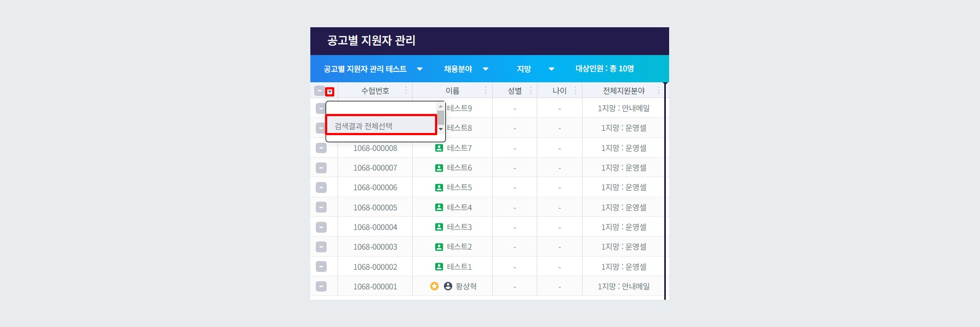This screenshot has height=327, width=980.
Task: Select exam number 1068-000002
Action: (x=375, y=267)
